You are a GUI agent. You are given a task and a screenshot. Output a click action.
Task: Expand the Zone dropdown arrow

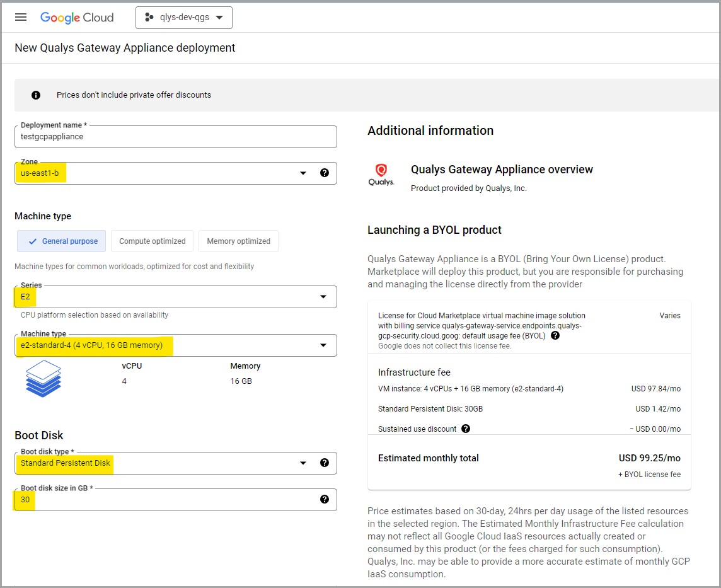pos(303,173)
